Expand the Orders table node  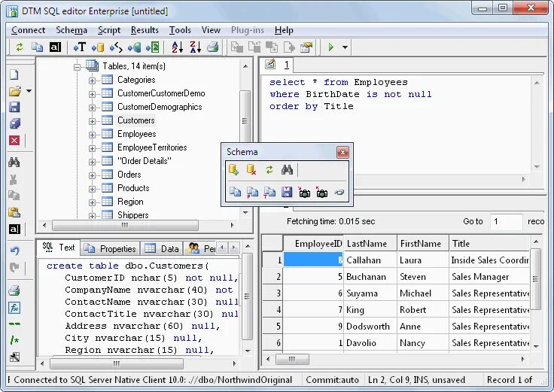click(x=92, y=175)
